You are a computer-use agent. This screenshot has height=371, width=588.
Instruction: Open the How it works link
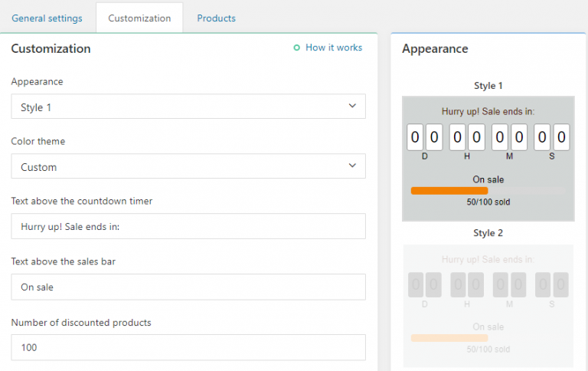334,48
